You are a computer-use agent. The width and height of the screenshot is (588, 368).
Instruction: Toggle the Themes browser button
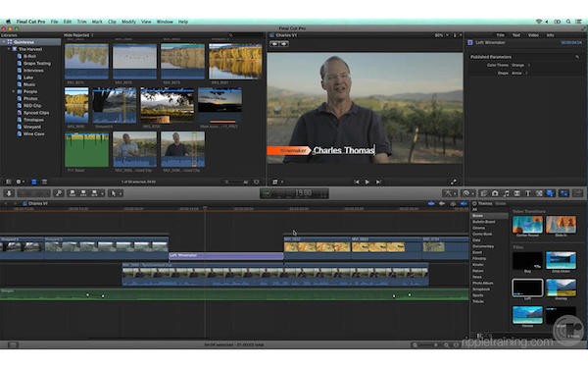pyautogui.click(x=550, y=193)
